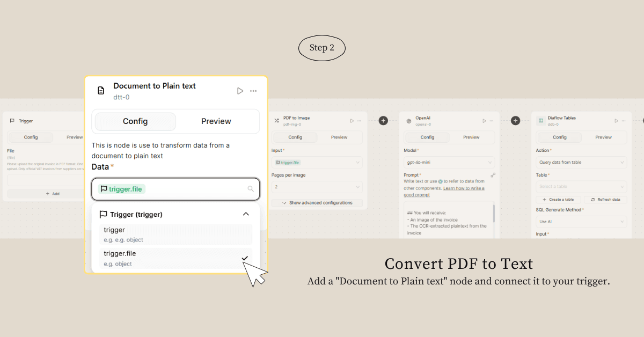644x337 pixels.
Task: Run the Document to Plain text node
Action: pos(240,91)
